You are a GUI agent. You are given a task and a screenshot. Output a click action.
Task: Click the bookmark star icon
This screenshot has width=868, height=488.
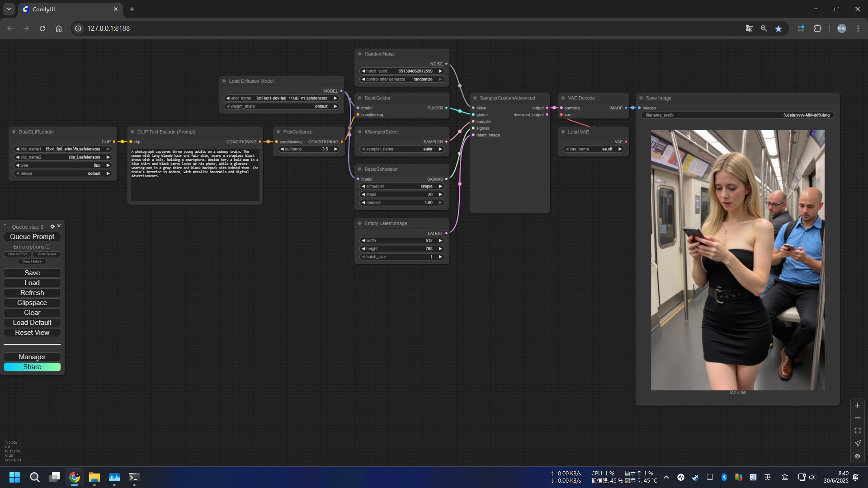point(778,28)
